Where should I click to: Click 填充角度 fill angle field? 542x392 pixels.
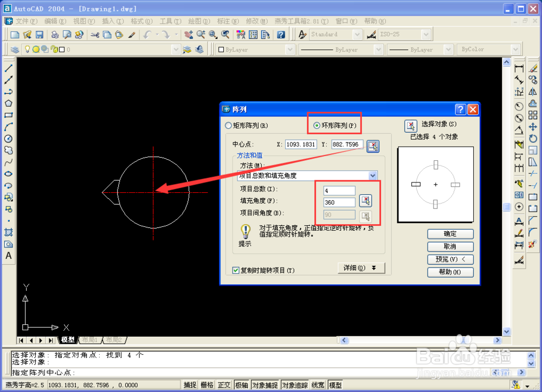pyautogui.click(x=339, y=202)
